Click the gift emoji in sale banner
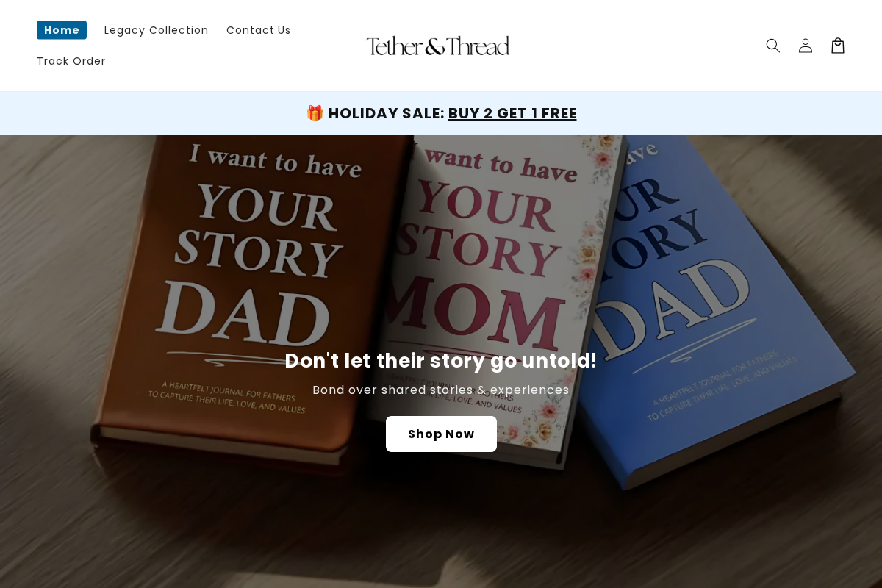 tap(315, 113)
